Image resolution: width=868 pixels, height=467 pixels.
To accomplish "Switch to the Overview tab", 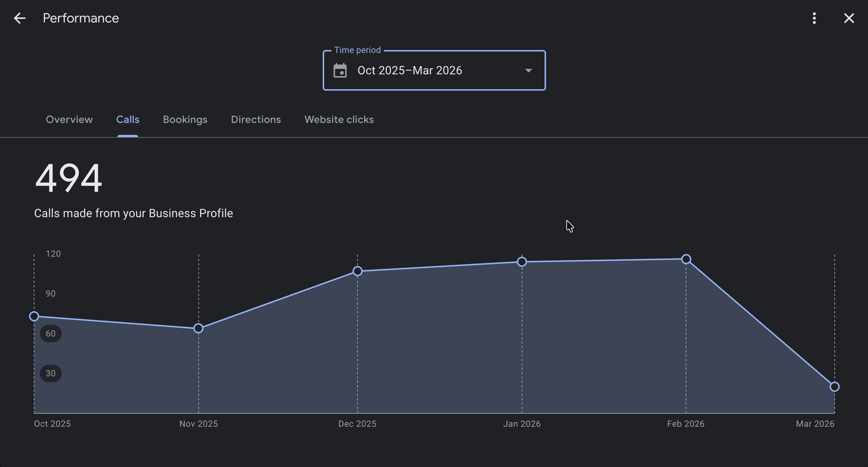I will point(69,120).
